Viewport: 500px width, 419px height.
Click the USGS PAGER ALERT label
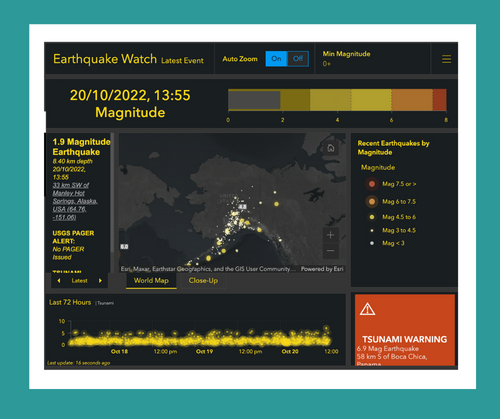tap(73, 237)
